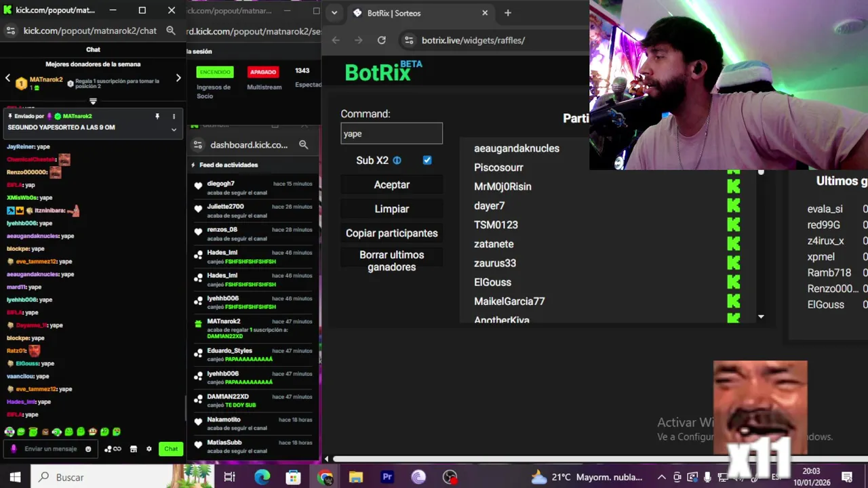Click the Enviar un mensaje chat field
Image resolution: width=868 pixels, height=488 pixels.
(x=51, y=449)
